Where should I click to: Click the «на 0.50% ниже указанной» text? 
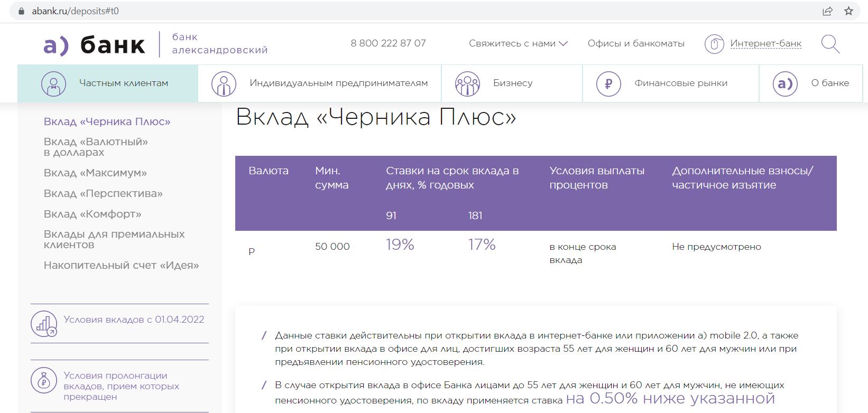[x=670, y=398]
